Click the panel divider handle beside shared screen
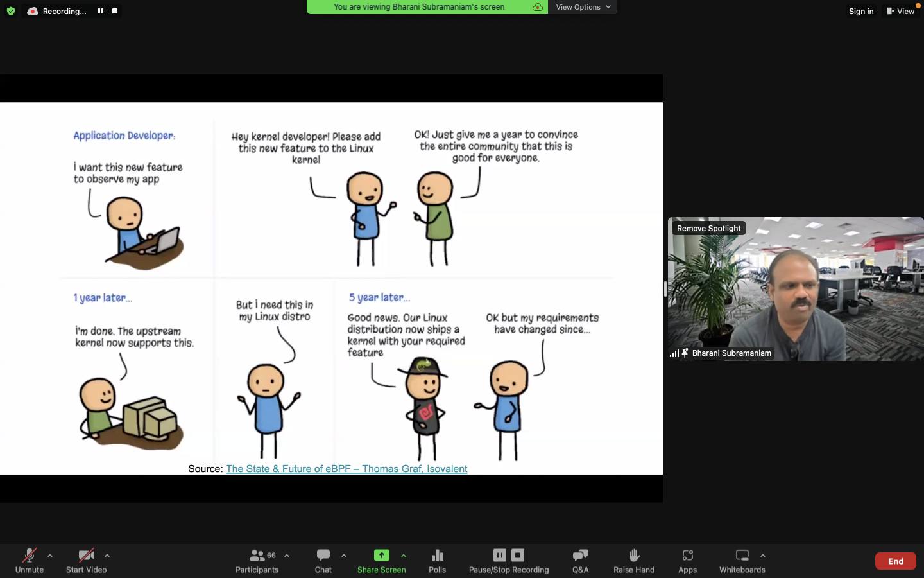This screenshot has width=924, height=578. pyautogui.click(x=665, y=289)
